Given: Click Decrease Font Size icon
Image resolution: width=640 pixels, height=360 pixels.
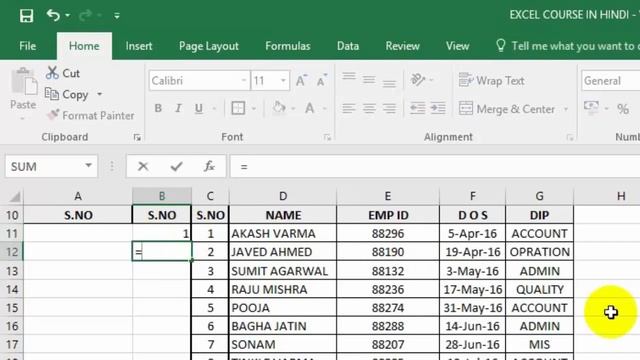Looking at the screenshot, I should tap(322, 80).
